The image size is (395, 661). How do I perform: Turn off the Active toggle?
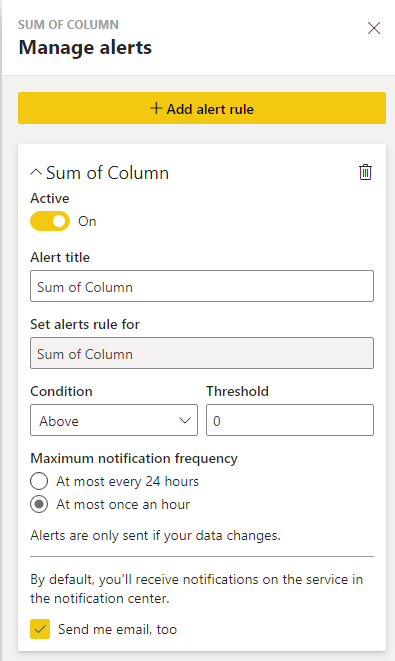[50, 221]
